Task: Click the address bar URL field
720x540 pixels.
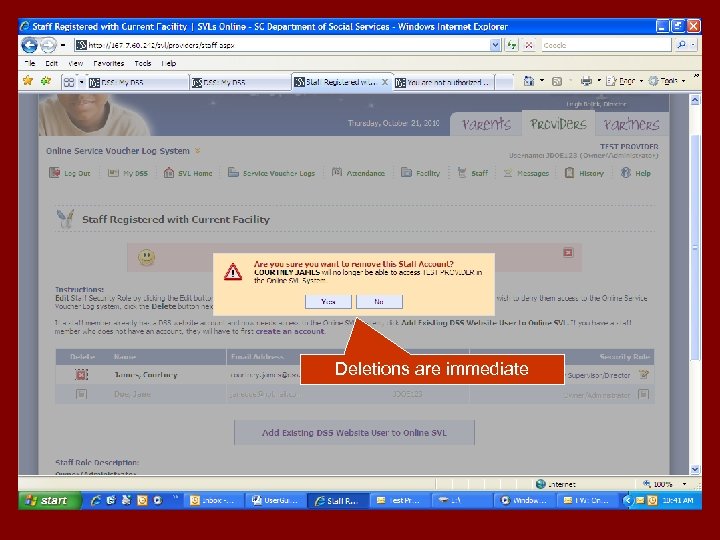Action: pos(282,45)
